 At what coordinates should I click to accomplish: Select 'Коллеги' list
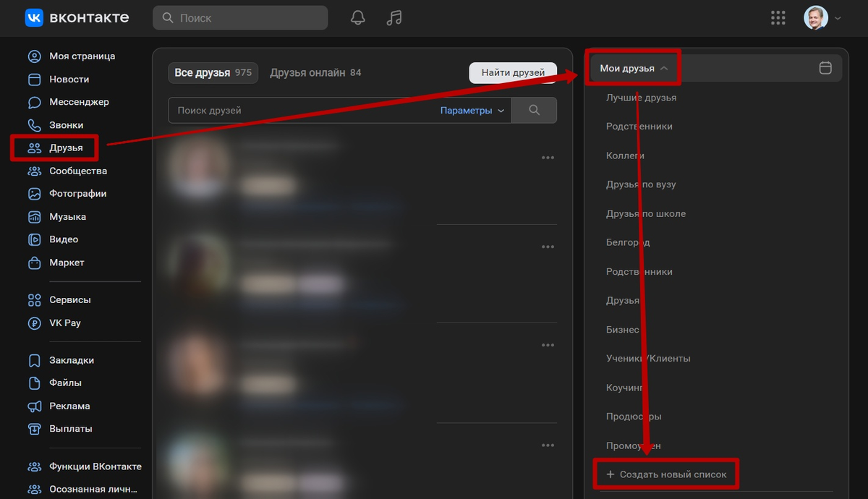(x=626, y=155)
